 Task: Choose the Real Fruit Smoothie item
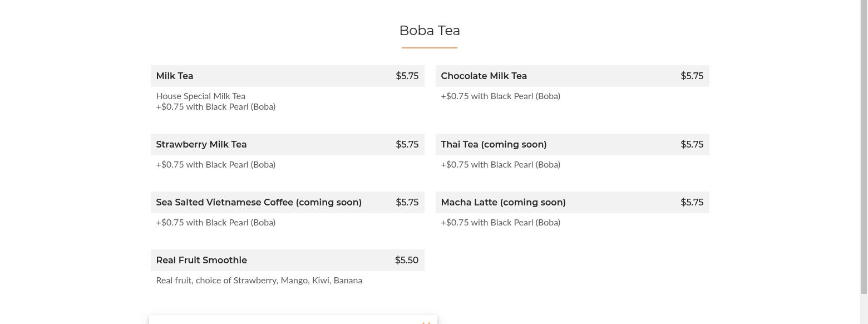[201, 260]
